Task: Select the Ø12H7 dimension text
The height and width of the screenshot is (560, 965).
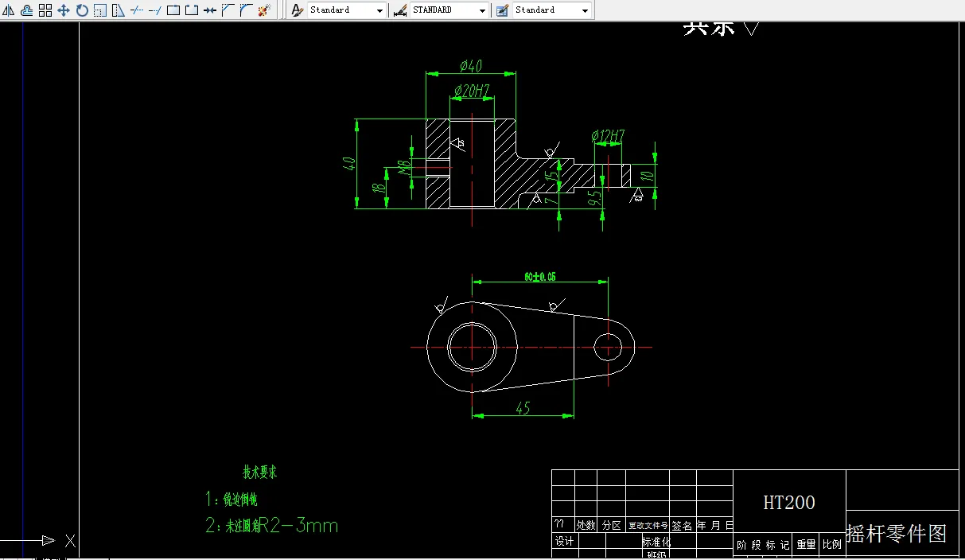Action: coord(608,137)
